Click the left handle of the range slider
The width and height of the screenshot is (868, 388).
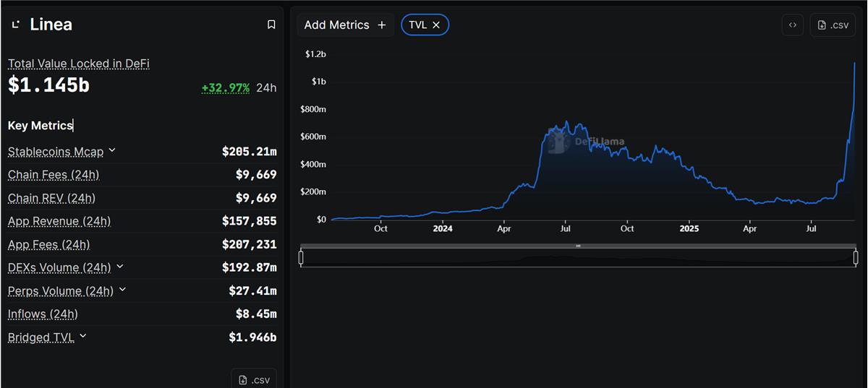(301, 257)
